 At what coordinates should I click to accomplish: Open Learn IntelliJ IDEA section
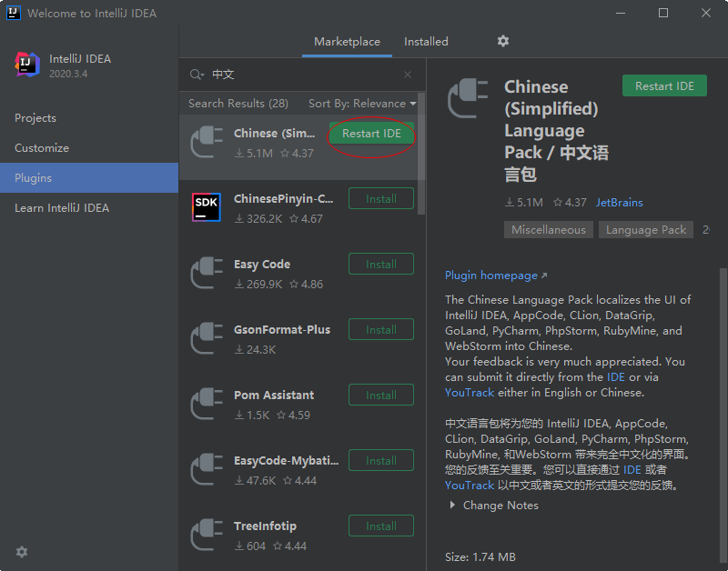(x=89, y=208)
